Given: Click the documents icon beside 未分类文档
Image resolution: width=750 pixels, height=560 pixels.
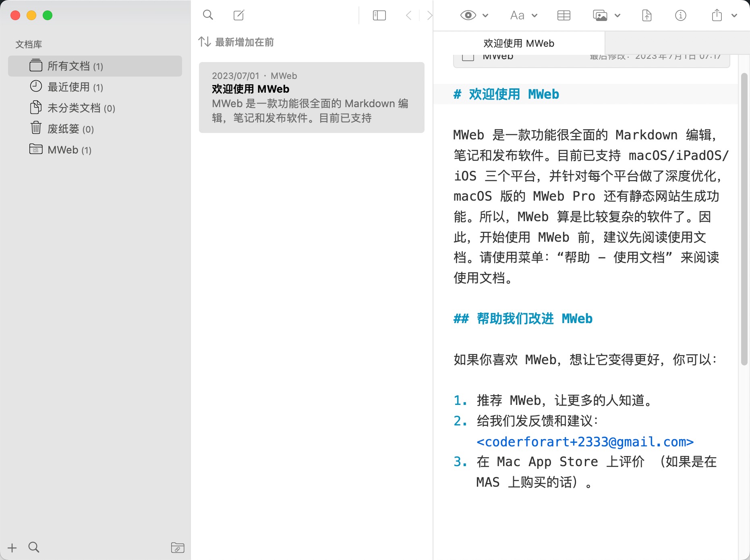Looking at the screenshot, I should click(36, 107).
